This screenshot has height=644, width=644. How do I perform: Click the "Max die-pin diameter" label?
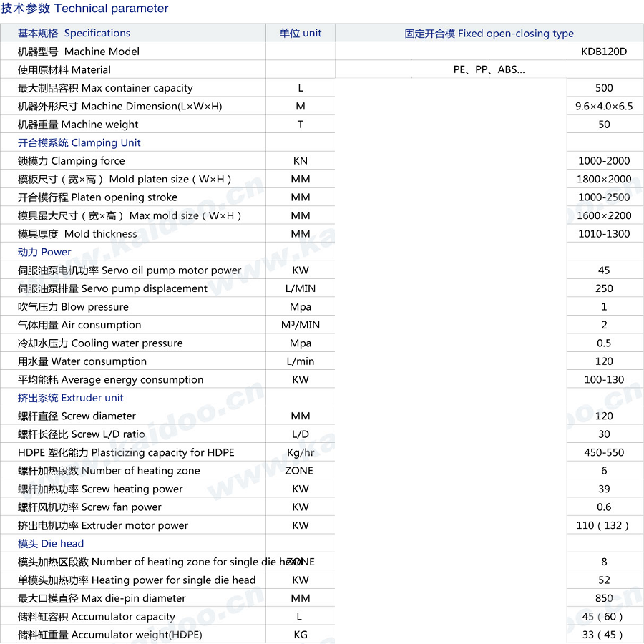click(134, 598)
